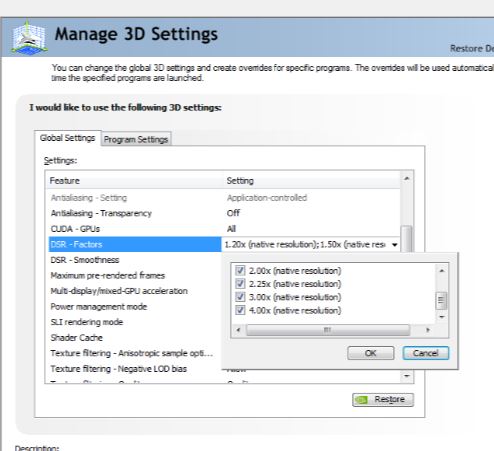Click the Setting column header
Screen dimensions: 494x451
312,181
